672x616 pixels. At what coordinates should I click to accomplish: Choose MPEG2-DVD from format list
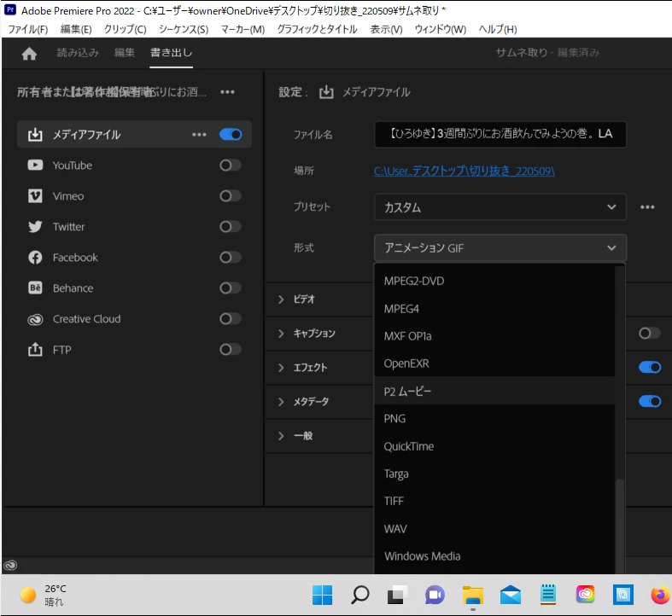(494, 281)
